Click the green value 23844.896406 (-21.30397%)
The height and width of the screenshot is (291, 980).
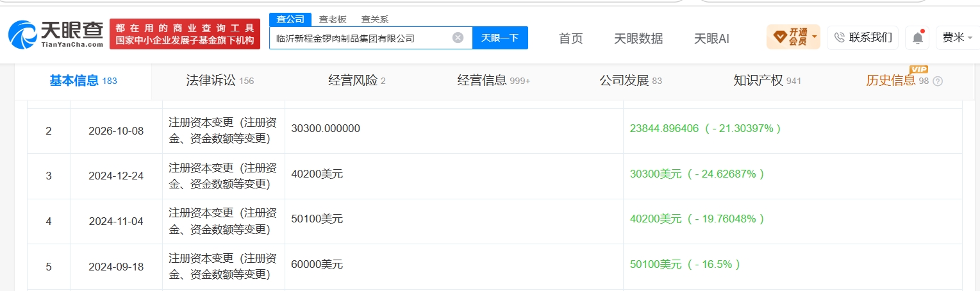coord(706,128)
